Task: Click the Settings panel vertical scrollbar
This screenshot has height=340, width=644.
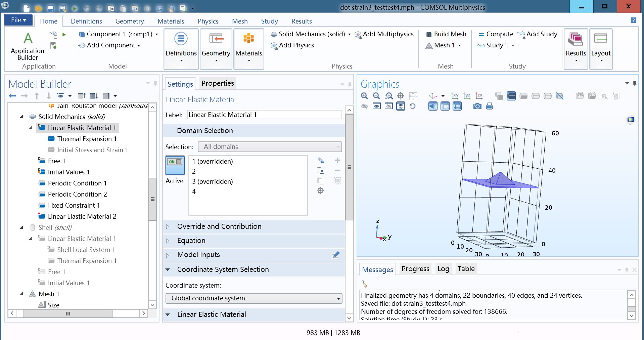Action: point(349,167)
